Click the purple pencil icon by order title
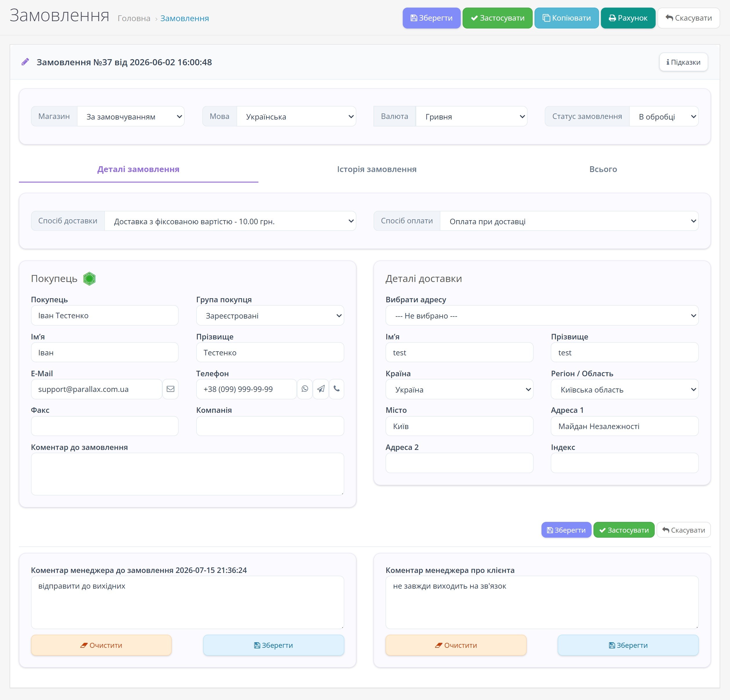 (25, 62)
